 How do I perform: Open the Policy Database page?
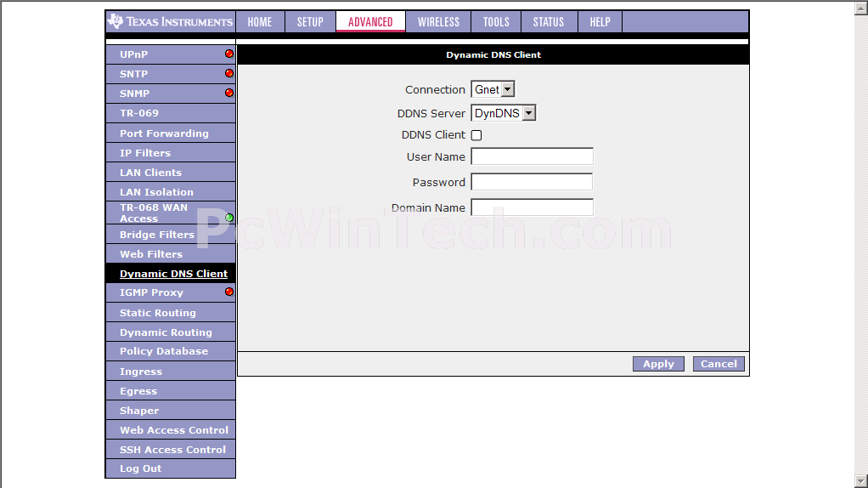pos(171,351)
